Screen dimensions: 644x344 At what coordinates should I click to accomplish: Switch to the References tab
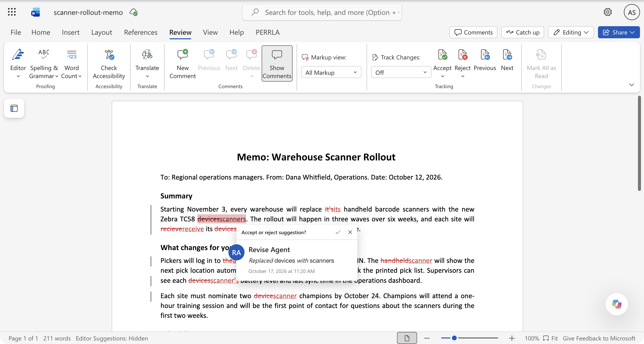pyautogui.click(x=141, y=32)
